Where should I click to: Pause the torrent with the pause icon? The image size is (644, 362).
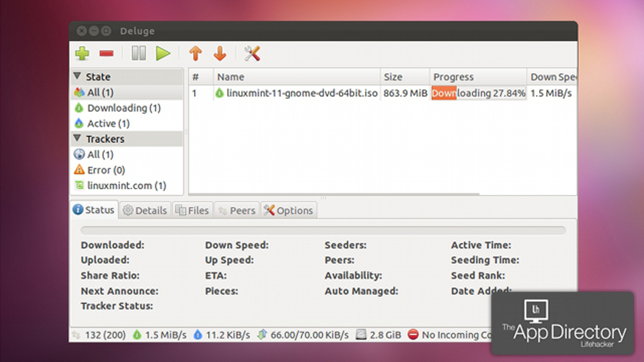coord(139,53)
